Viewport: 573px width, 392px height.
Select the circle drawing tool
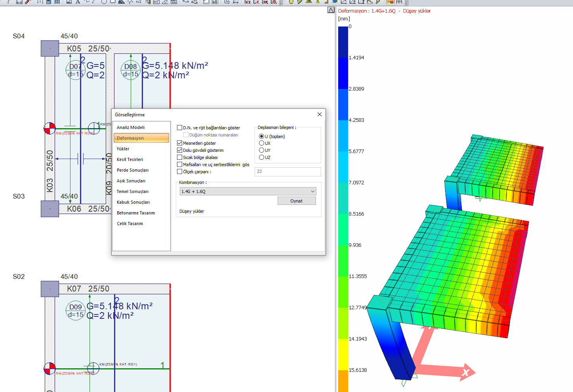(104, 2)
